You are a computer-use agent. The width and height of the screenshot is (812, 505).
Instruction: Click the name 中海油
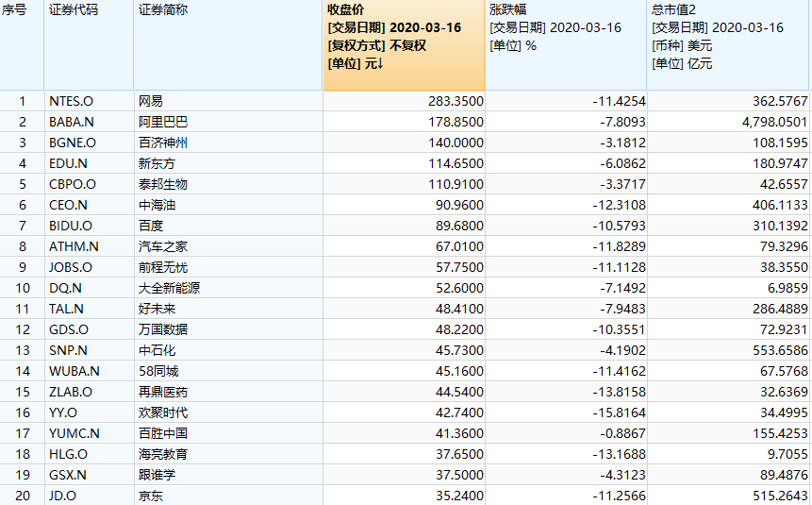[157, 205]
